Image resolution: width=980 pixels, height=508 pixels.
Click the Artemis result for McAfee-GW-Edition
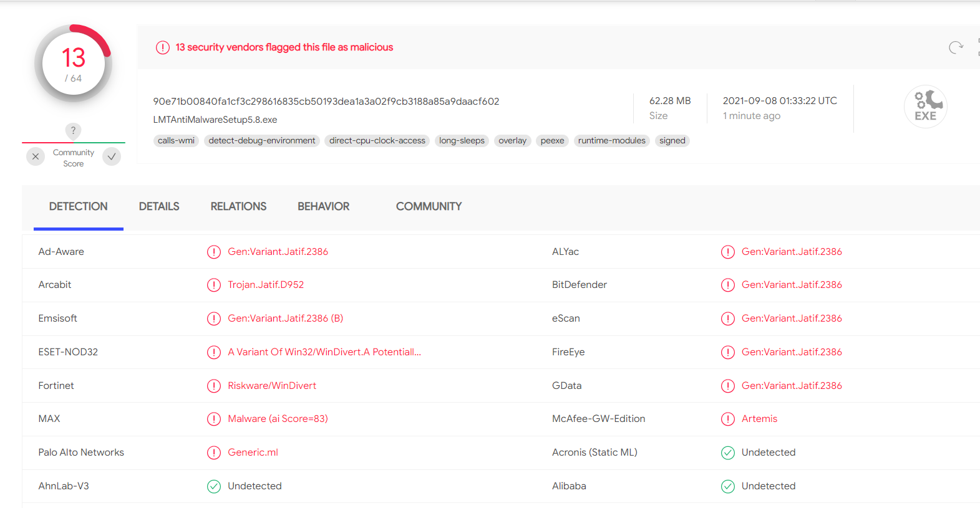coord(759,419)
